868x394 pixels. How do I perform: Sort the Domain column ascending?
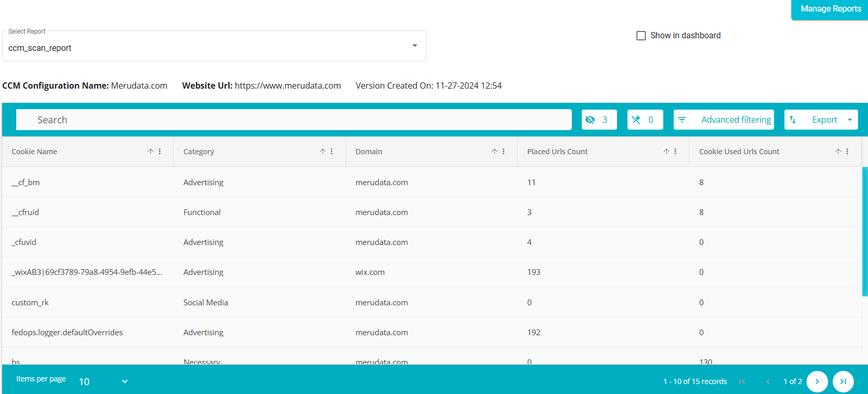[494, 152]
